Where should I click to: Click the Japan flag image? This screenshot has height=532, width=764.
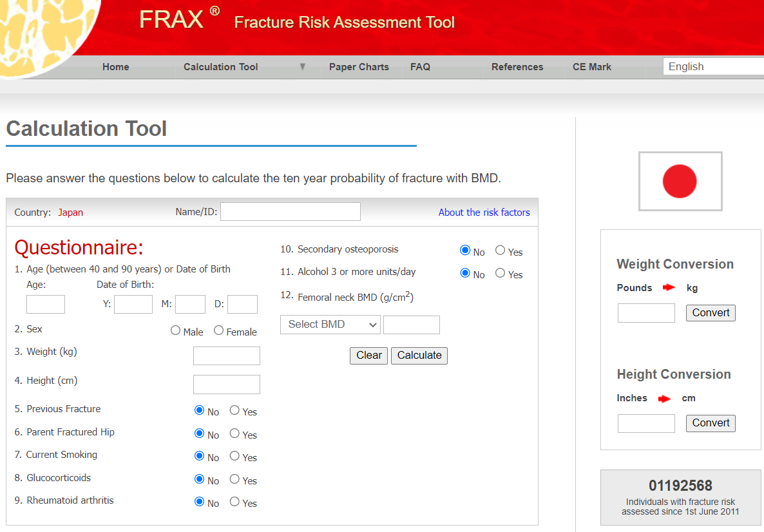click(680, 181)
